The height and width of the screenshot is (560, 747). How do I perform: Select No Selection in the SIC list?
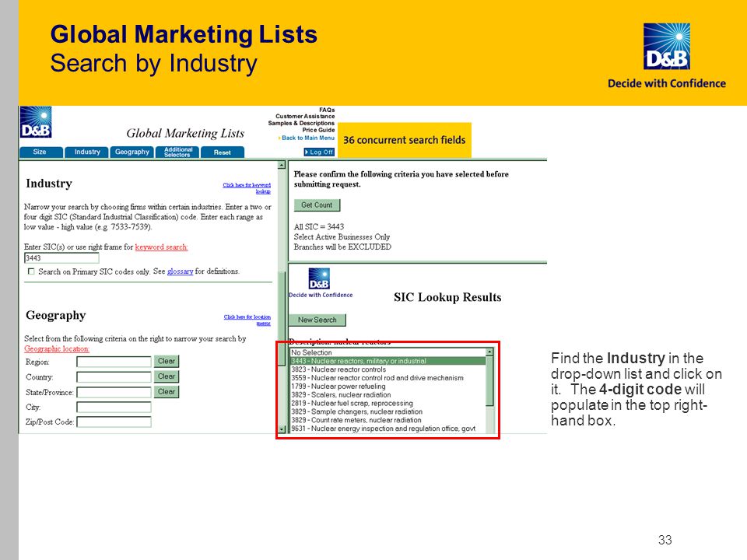(388, 353)
